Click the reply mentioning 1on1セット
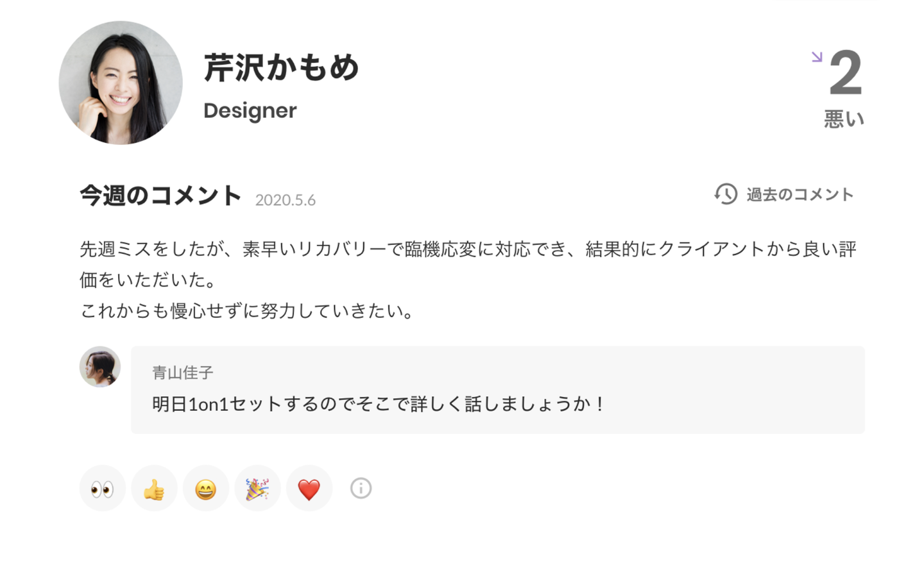The width and height of the screenshot is (924, 570). coord(377,404)
